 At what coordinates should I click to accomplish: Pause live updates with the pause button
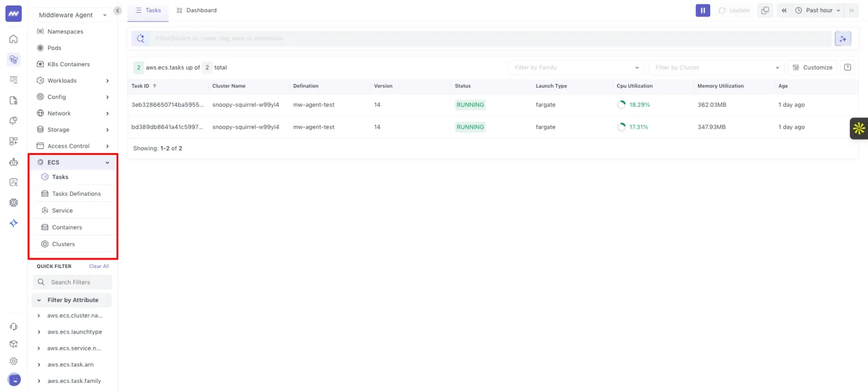tap(703, 10)
